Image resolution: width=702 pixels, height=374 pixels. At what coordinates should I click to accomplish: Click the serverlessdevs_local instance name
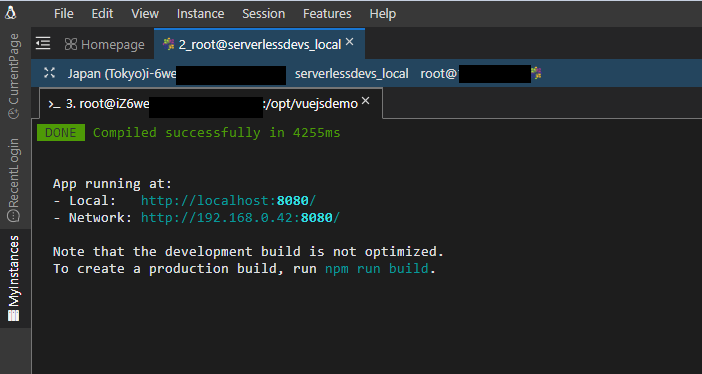click(x=351, y=74)
